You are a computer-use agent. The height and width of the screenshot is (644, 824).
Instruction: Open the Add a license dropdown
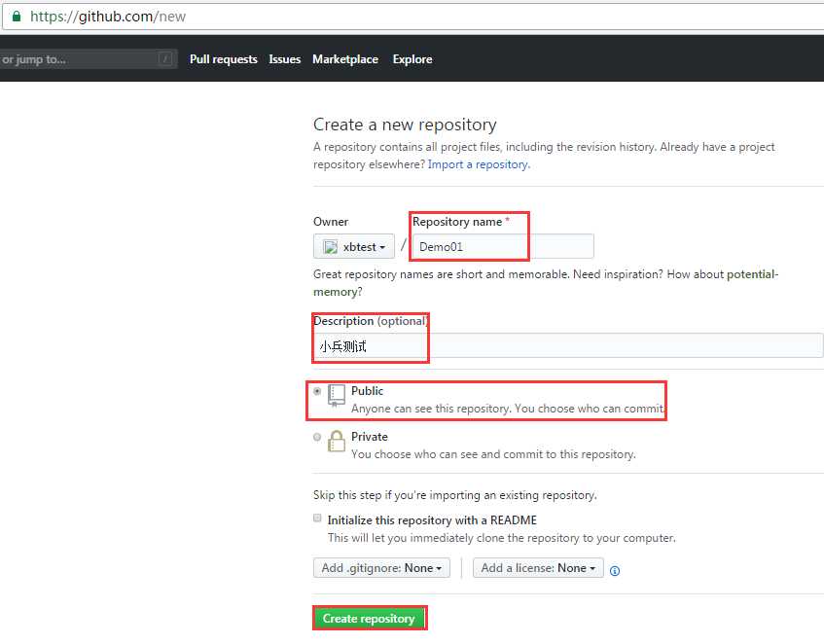538,568
